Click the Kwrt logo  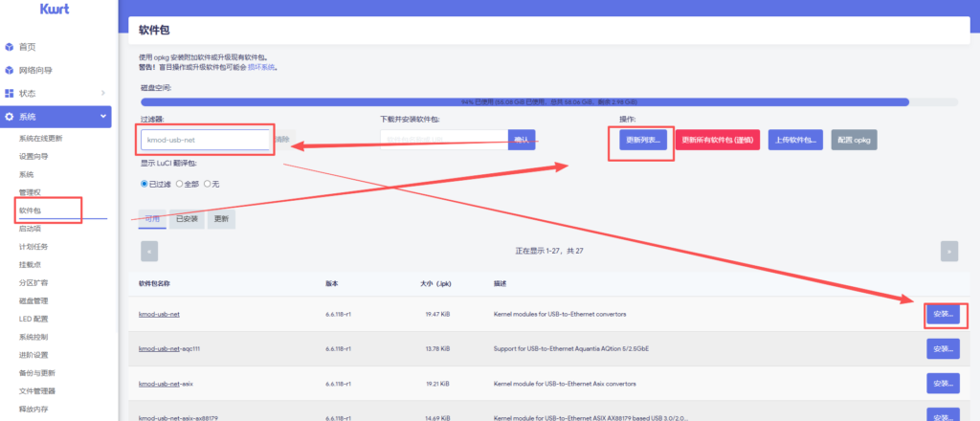tap(55, 9)
